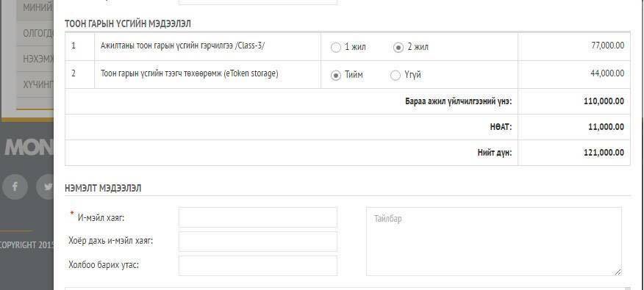
Task: Open the НЭХЭМЖ sidebar menu item
Action: [x=35, y=59]
